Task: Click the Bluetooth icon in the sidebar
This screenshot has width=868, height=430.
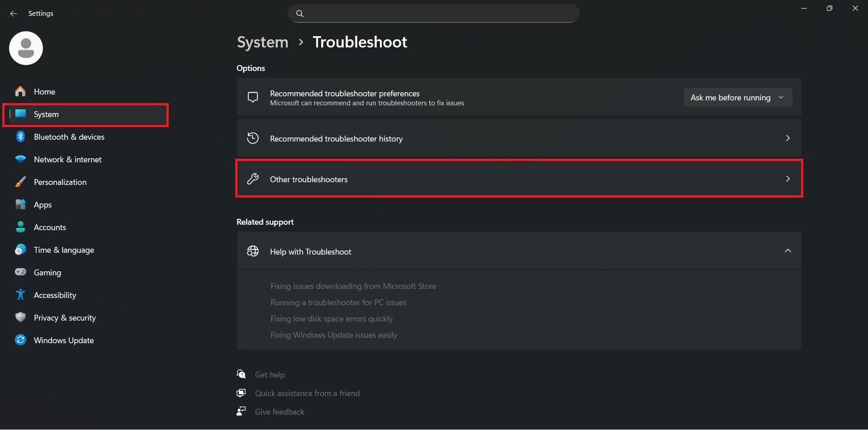Action: (20, 137)
